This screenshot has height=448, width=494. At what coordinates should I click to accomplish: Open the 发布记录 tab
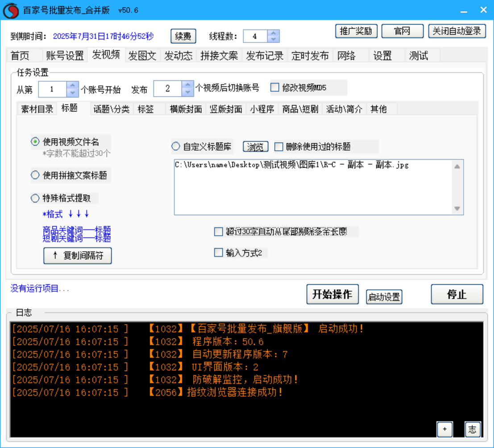[x=265, y=56]
